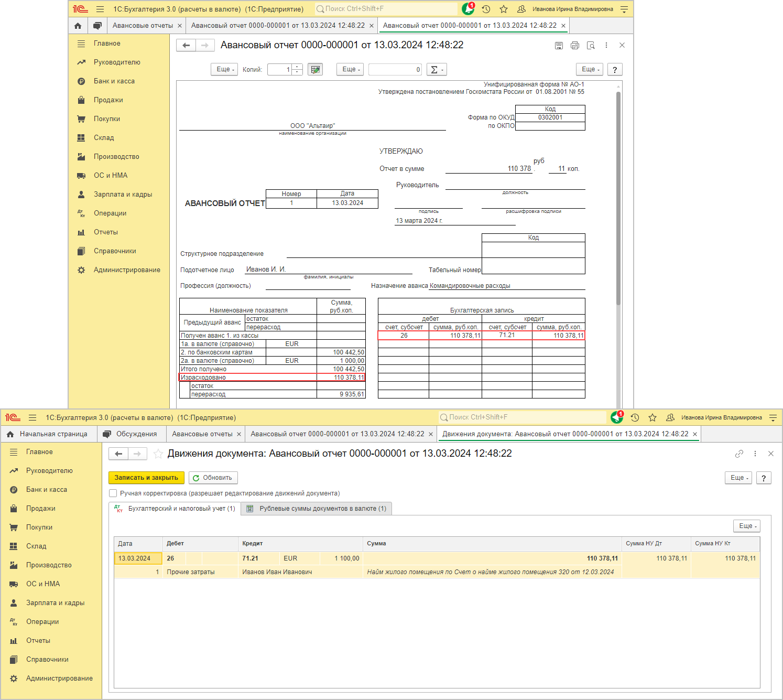Screen dimensions: 783x700
Task: Switch to Рублевые суммы документов в валюте tab
Action: (317, 509)
